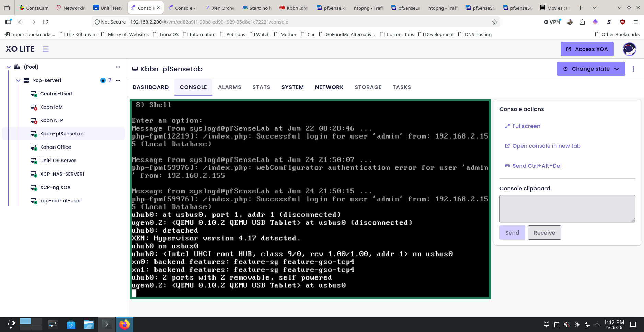Screen dimensions: 644x332
Task: Click the browser address bar URL
Action: coord(209,22)
